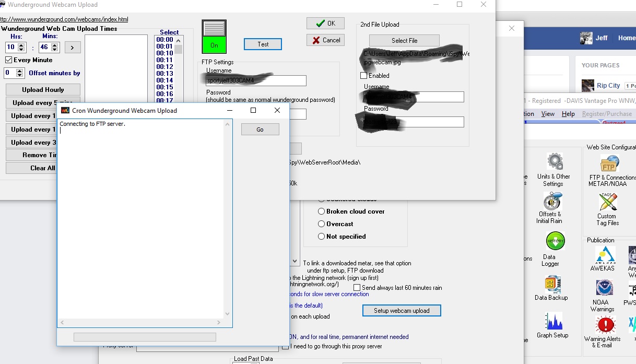Adjust the Offset minutes spinner arrows

click(x=20, y=73)
